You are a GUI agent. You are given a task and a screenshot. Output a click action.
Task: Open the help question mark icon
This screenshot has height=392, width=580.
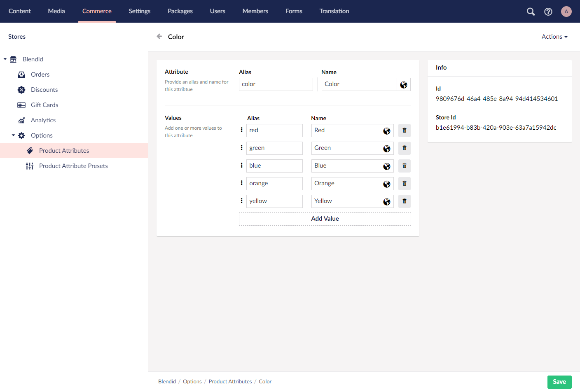(548, 12)
